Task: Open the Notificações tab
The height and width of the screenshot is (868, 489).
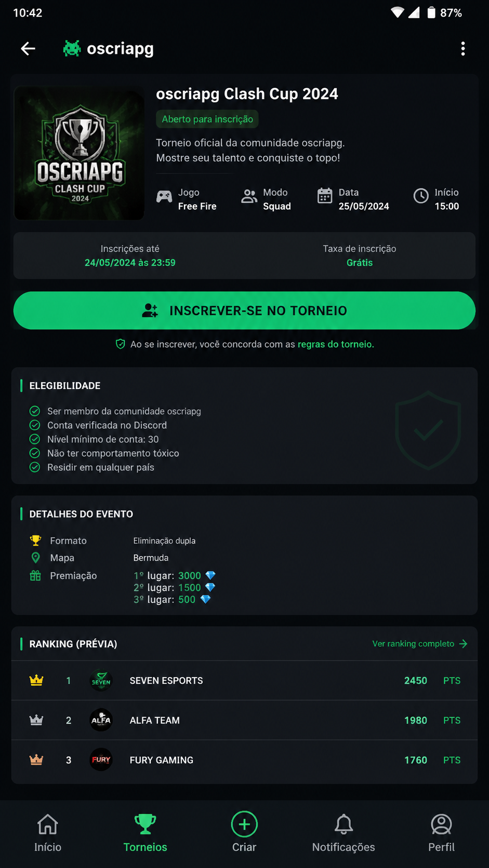Action: tap(343, 833)
